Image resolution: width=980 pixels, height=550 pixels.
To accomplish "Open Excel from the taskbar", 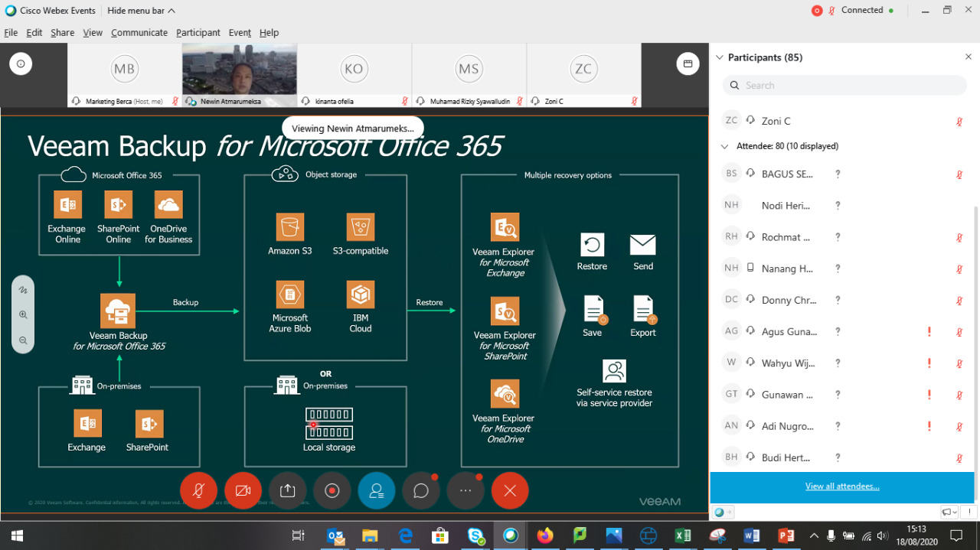I will [683, 535].
